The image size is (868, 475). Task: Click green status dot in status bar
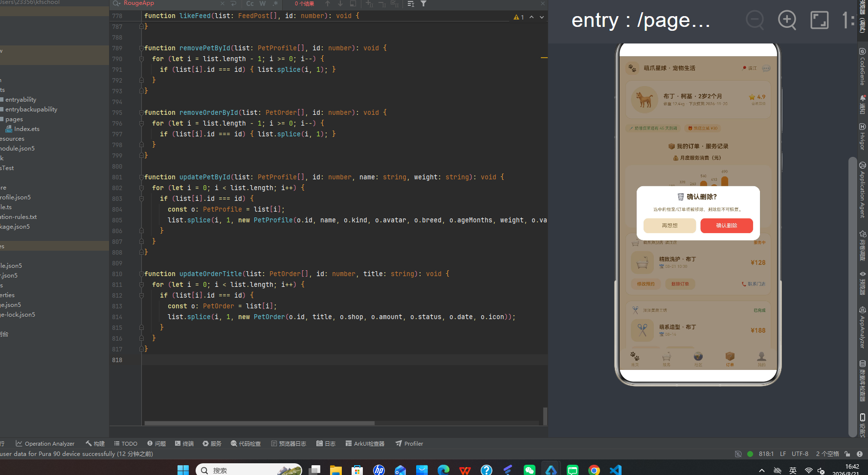[x=750, y=454]
